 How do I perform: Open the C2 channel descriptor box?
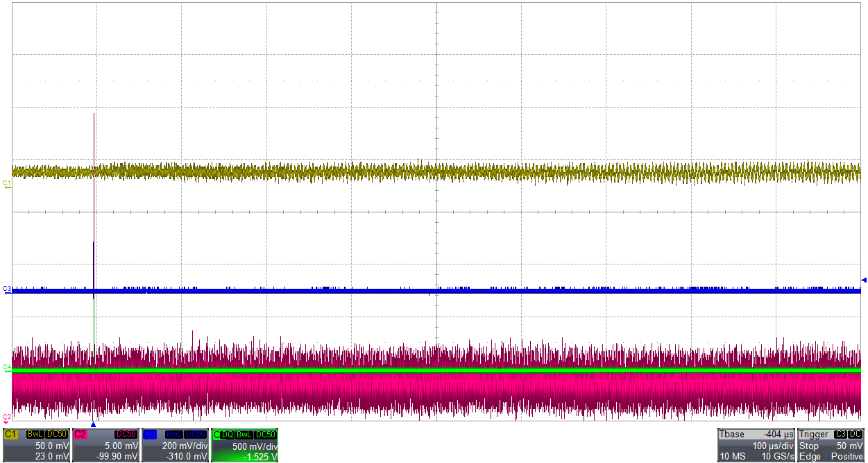pos(105,445)
